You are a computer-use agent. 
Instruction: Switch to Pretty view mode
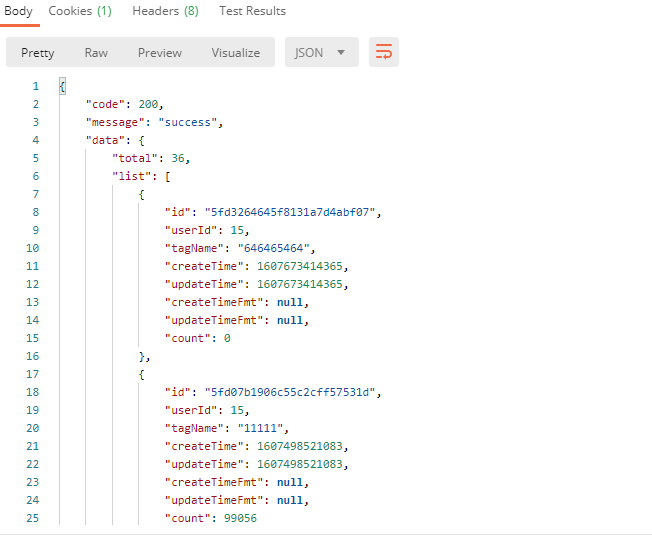37,53
